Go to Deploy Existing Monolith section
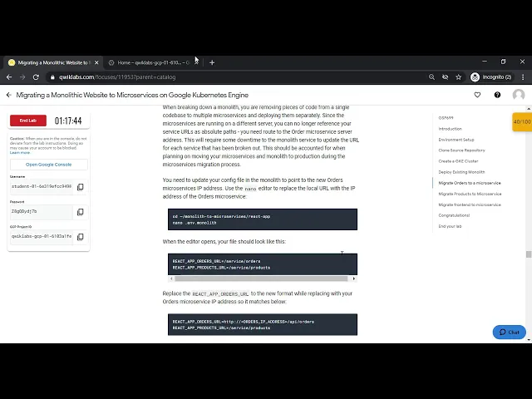532x399 pixels. pos(462,172)
